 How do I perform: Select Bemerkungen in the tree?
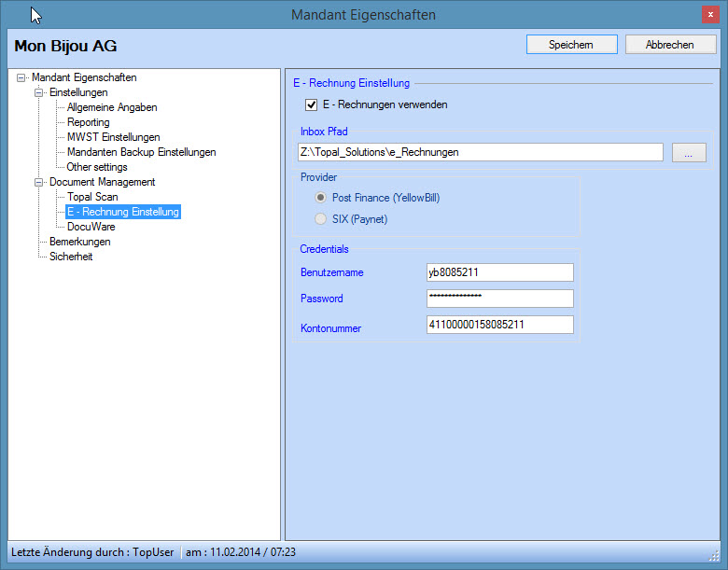pos(79,242)
